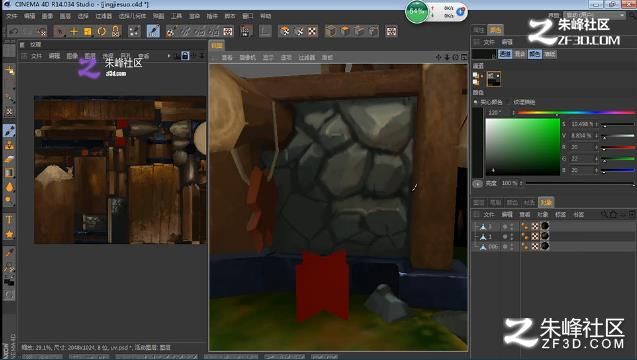Click the last checkerboard icon on top toolbar
637x360 pixels.
click(391, 31)
